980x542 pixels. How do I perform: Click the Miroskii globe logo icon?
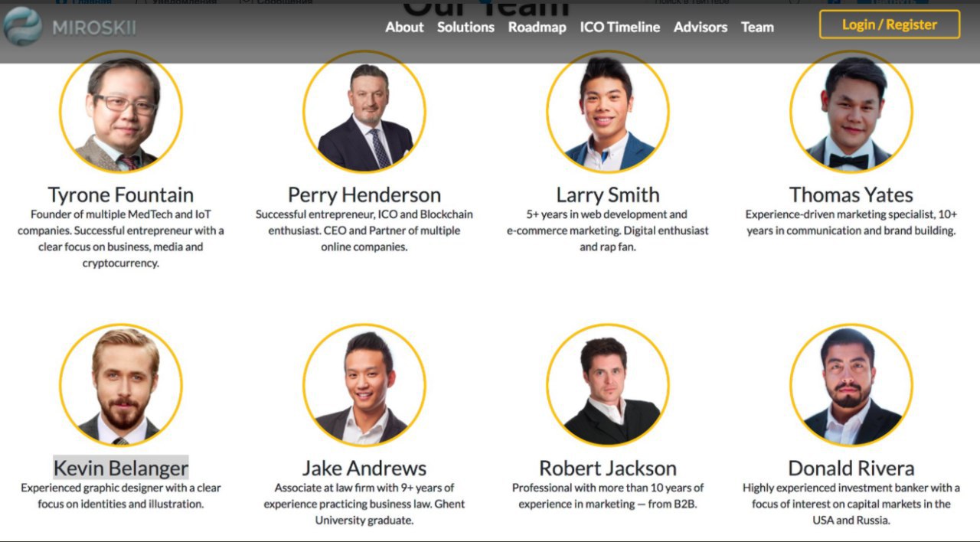[22, 27]
